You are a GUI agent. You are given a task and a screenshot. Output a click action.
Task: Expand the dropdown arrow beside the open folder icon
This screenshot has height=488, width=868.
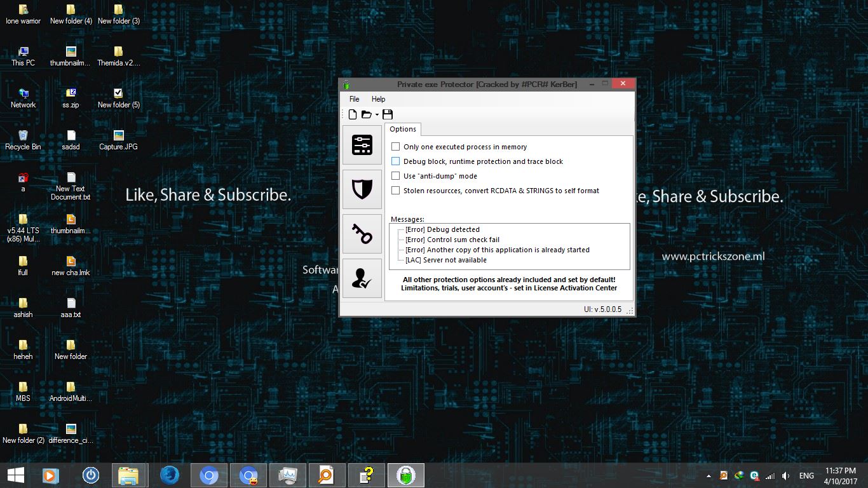pyautogui.click(x=377, y=115)
